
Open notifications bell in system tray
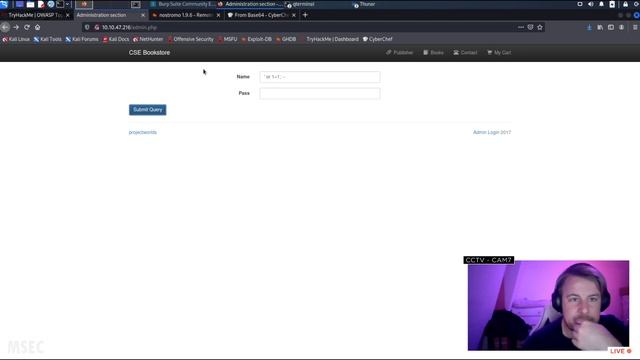tap(601, 4)
